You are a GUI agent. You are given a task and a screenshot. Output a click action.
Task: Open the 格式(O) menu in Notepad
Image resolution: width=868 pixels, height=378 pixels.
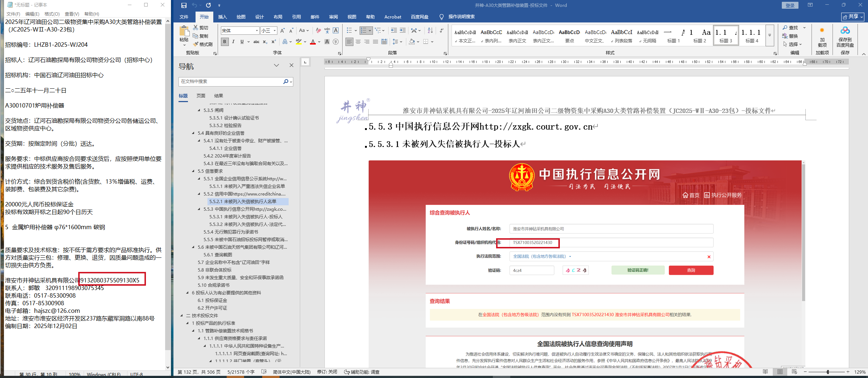(52, 14)
